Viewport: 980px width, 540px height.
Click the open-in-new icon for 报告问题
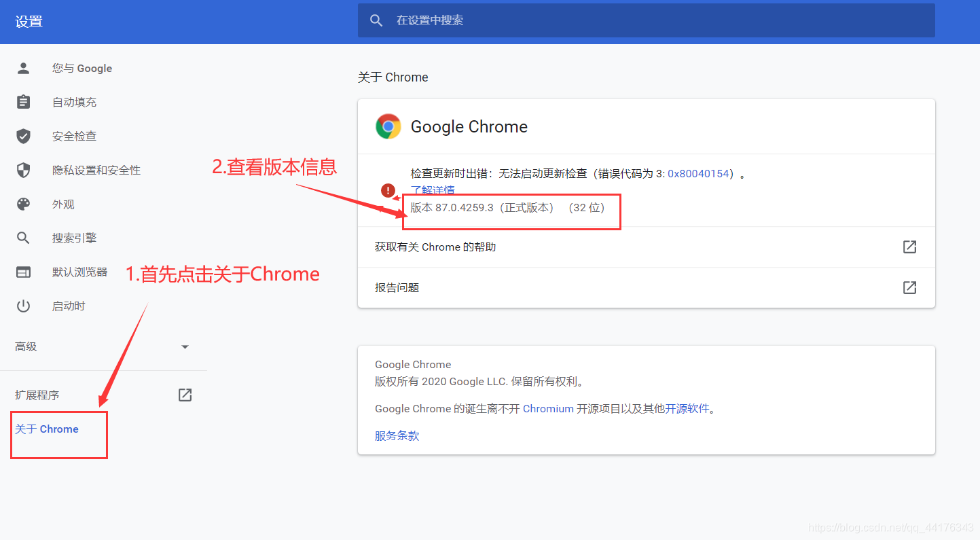pyautogui.click(x=909, y=287)
